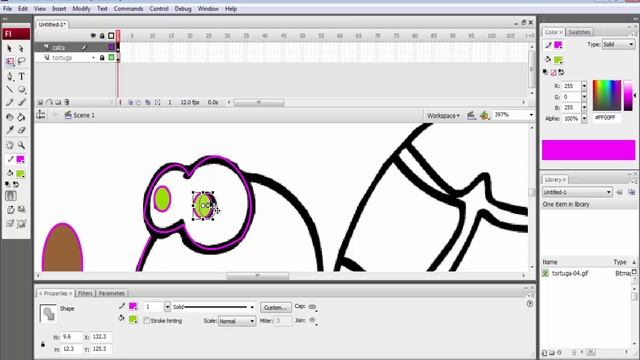
Task: Toggle width-height lock in Properties panel
Action: pyautogui.click(x=43, y=344)
